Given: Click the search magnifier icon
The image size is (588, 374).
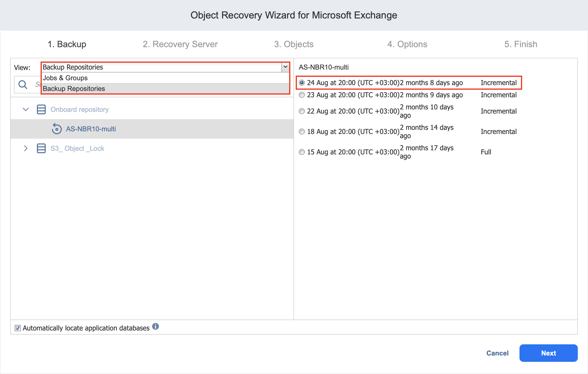Looking at the screenshot, I should click(23, 85).
